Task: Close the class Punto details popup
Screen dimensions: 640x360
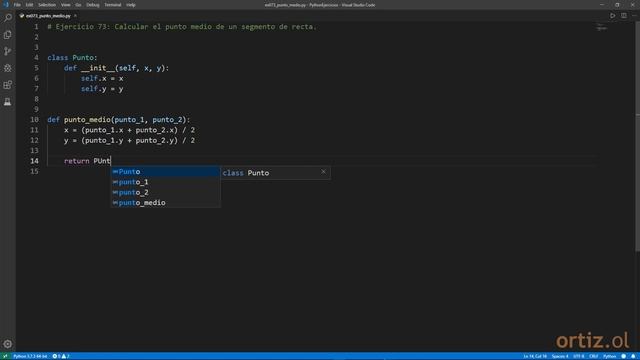Action: (323, 172)
